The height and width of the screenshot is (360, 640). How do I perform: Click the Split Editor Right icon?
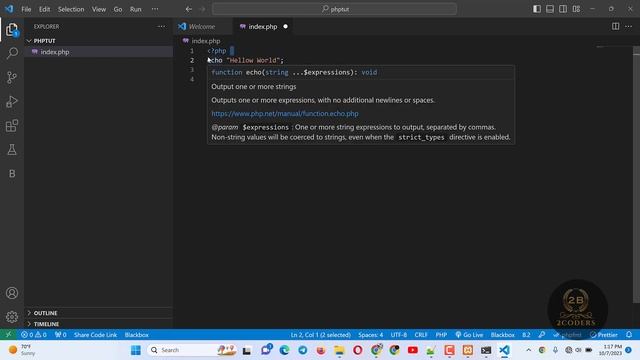coord(615,27)
